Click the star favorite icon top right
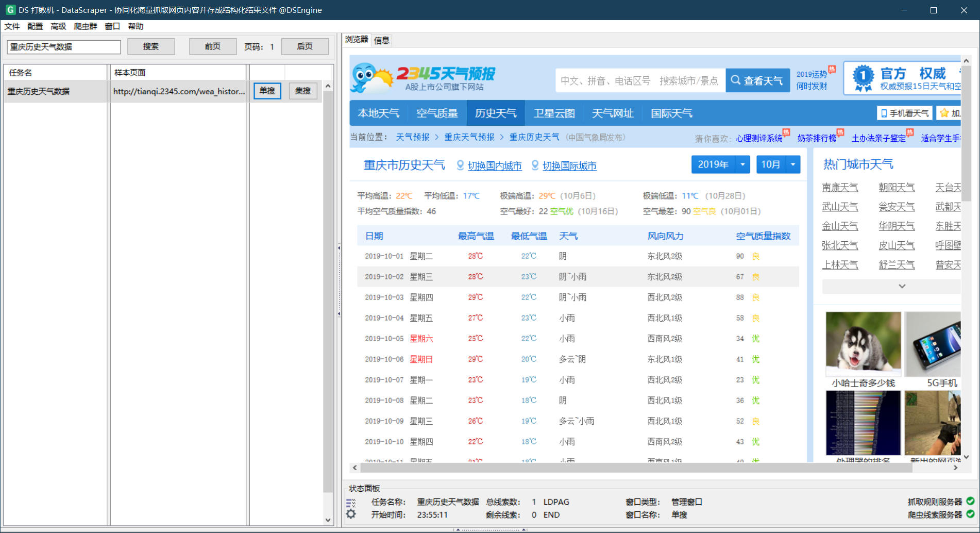The height and width of the screenshot is (533, 980). click(x=943, y=112)
